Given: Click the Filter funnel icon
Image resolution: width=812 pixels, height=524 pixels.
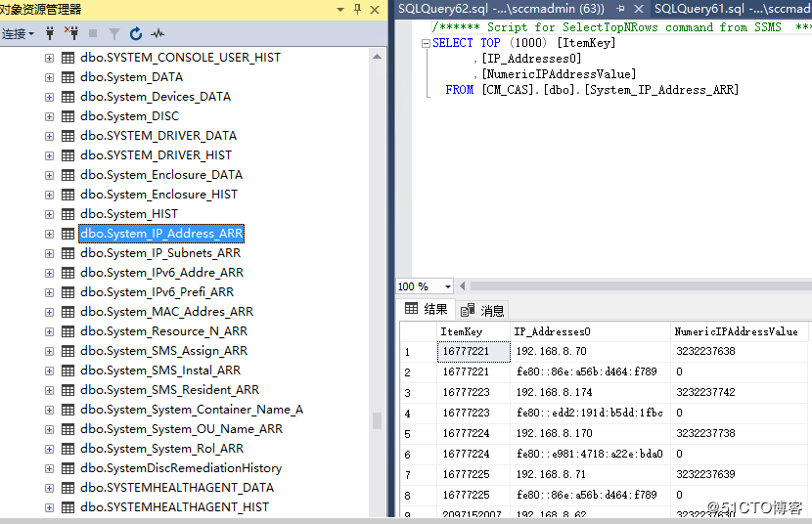Looking at the screenshot, I should [113, 34].
